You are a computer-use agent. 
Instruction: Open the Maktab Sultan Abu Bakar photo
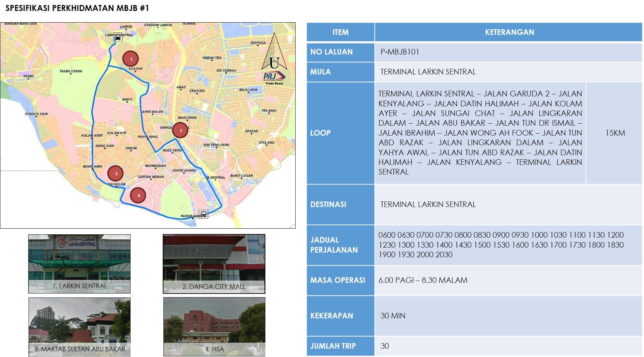[79, 327]
